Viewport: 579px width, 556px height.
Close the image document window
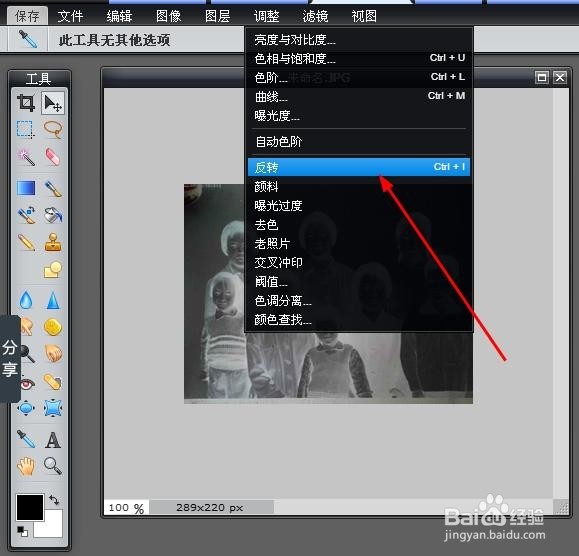tap(560, 78)
